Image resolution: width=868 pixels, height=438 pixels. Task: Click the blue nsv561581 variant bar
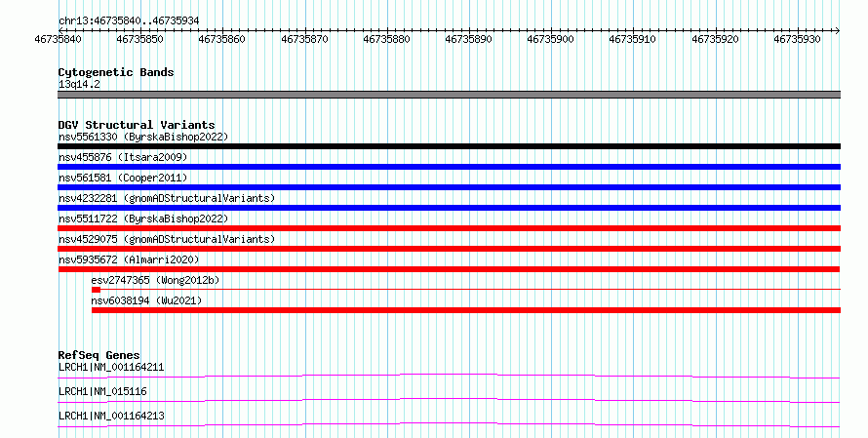tap(449, 187)
